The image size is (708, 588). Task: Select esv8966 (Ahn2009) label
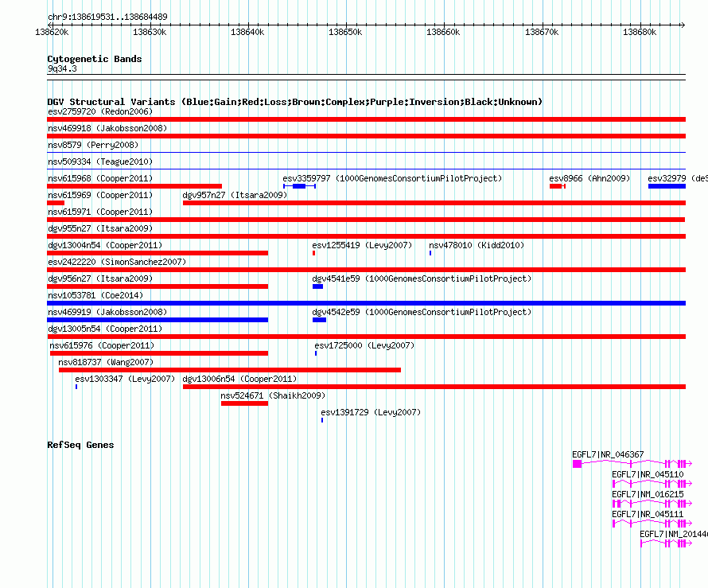click(x=589, y=178)
